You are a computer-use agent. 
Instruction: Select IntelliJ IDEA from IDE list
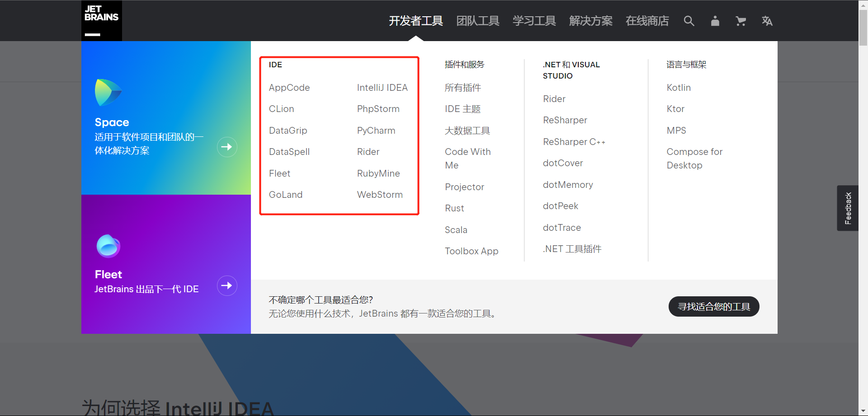click(x=382, y=88)
